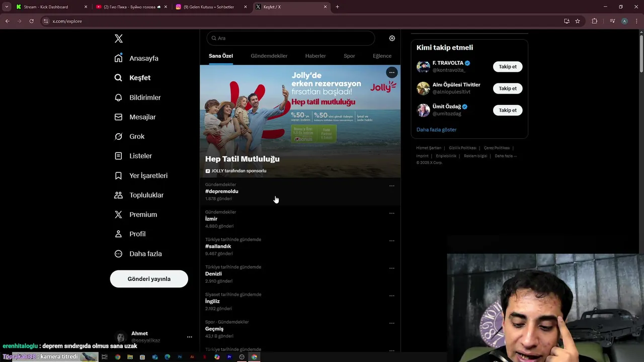
Task: Open more options for #sallandık trend
Action: tap(391, 241)
